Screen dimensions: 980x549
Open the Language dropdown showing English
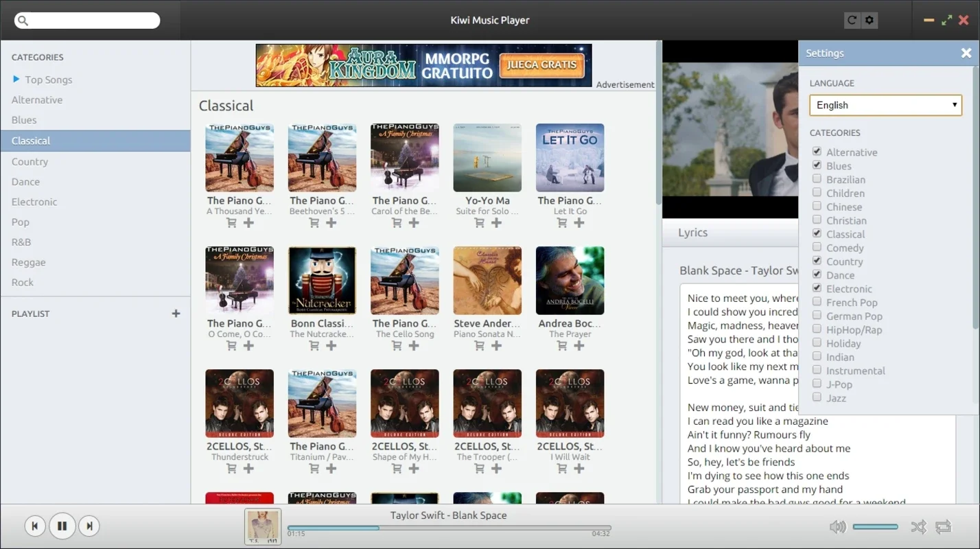click(x=886, y=105)
